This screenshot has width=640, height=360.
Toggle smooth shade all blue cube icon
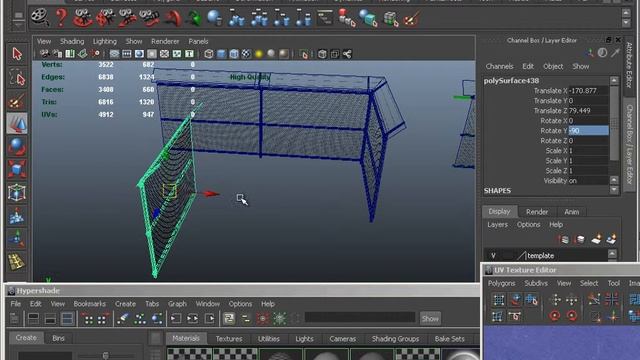click(221, 54)
